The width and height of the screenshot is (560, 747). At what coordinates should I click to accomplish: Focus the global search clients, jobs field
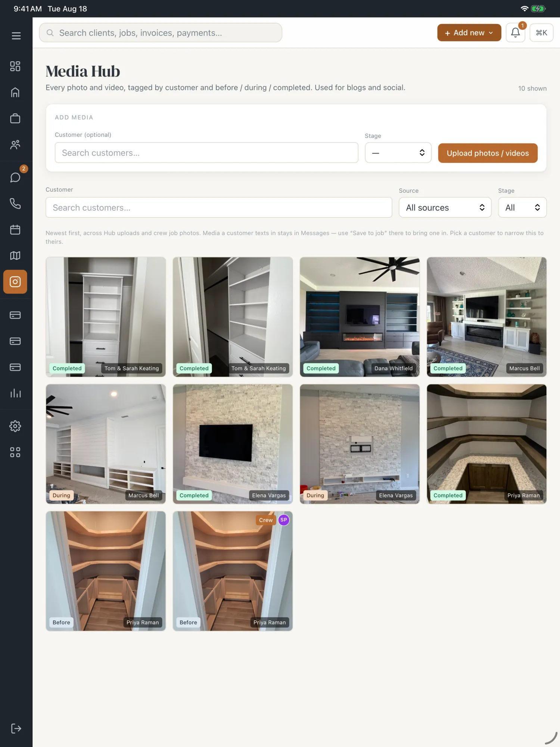tap(161, 33)
